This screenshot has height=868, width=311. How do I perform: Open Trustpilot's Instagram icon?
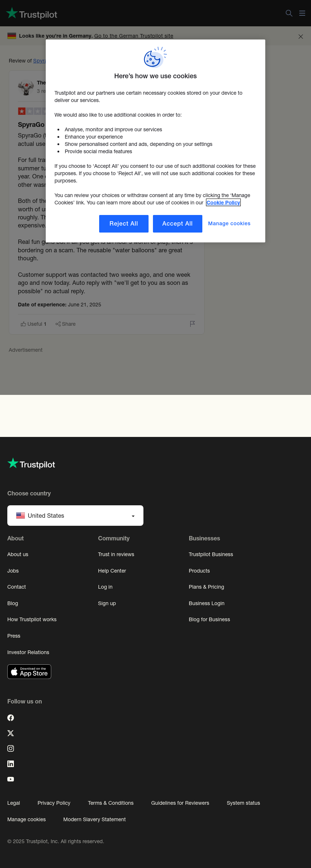[x=11, y=748]
